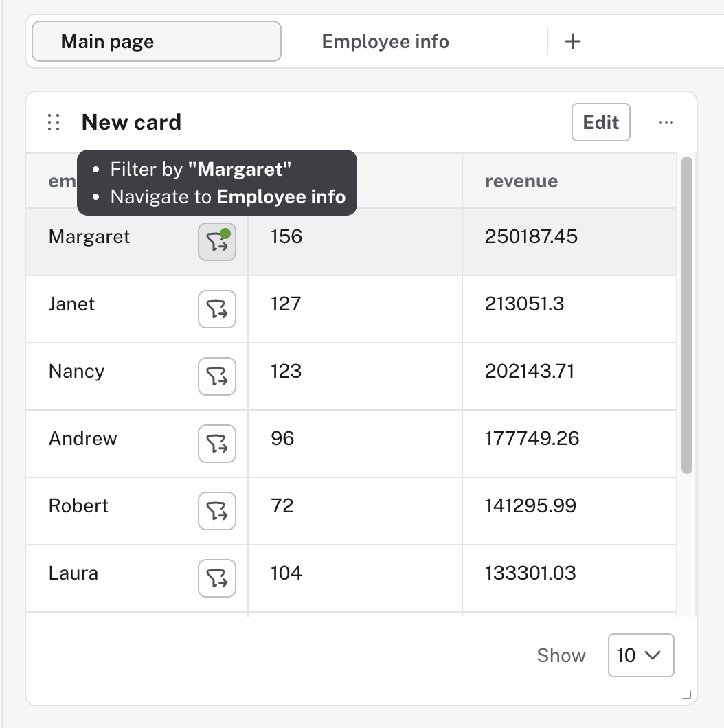Click the New card title
Image resolution: width=724 pixels, height=728 pixels.
coord(131,123)
